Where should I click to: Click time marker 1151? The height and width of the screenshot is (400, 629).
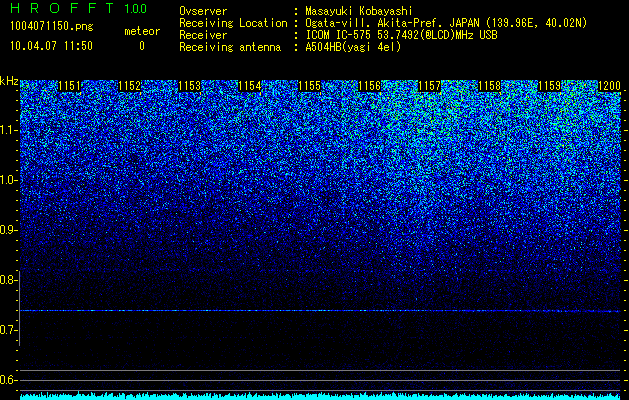point(69,86)
